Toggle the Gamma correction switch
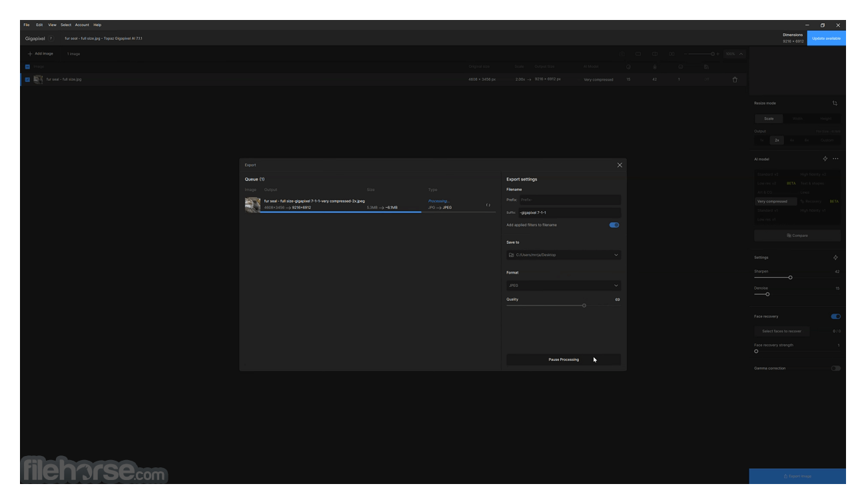Screen dimensions: 866x504 [836, 368]
